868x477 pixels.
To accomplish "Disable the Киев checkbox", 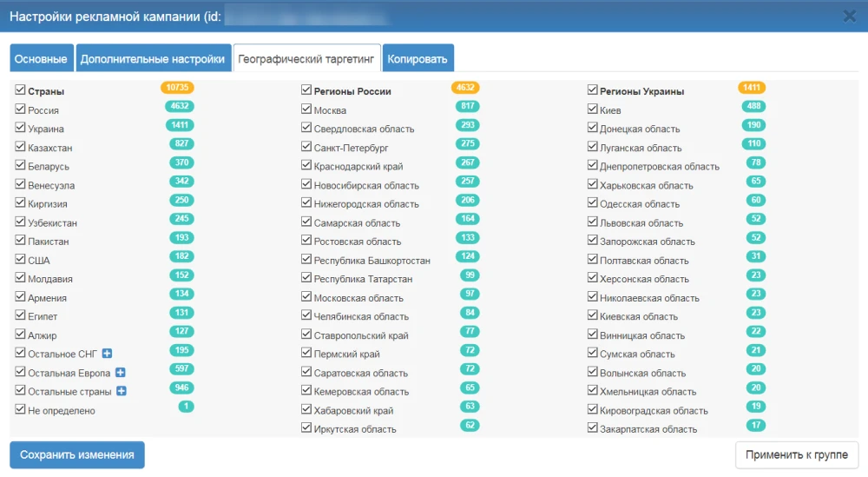I will point(593,109).
